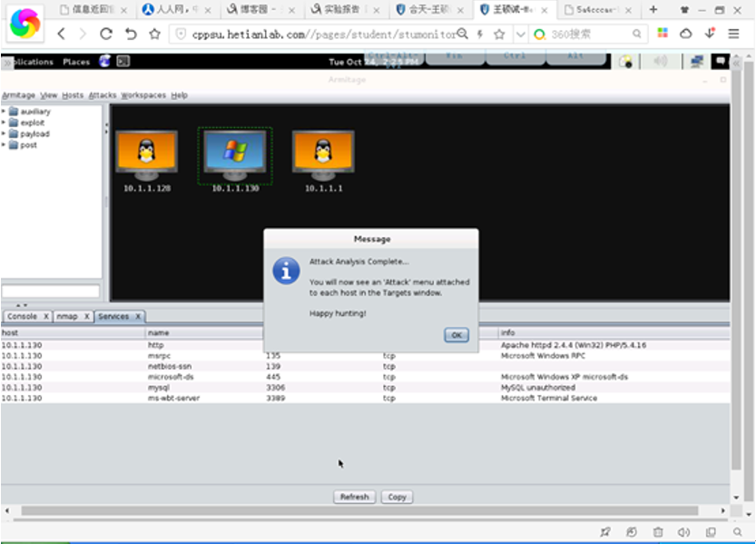Viewport: 756px width, 544px height.
Task: Open the Workspaces menu
Action: point(143,95)
